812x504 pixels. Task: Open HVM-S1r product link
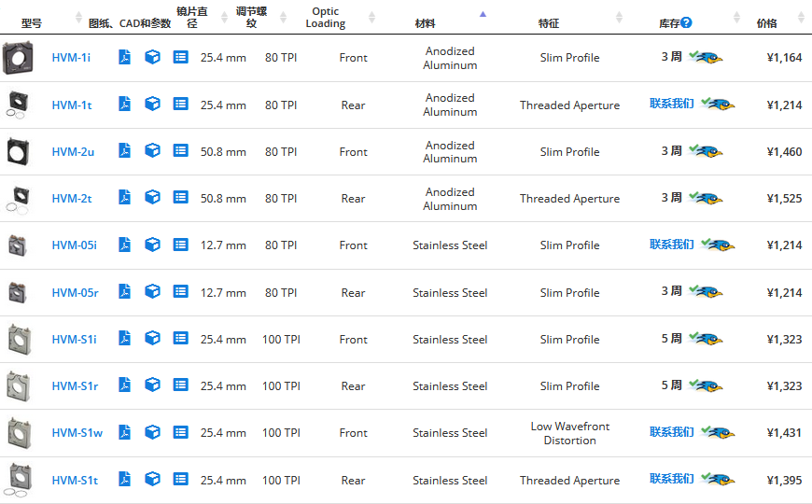coord(75,385)
